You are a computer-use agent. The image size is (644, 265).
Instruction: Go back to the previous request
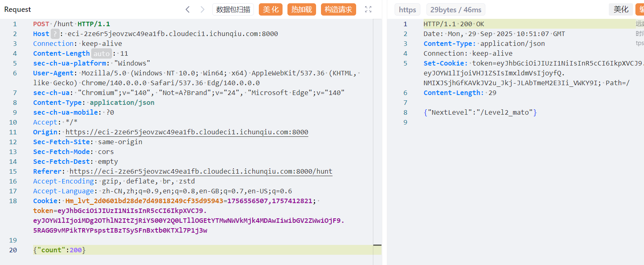coord(188,9)
